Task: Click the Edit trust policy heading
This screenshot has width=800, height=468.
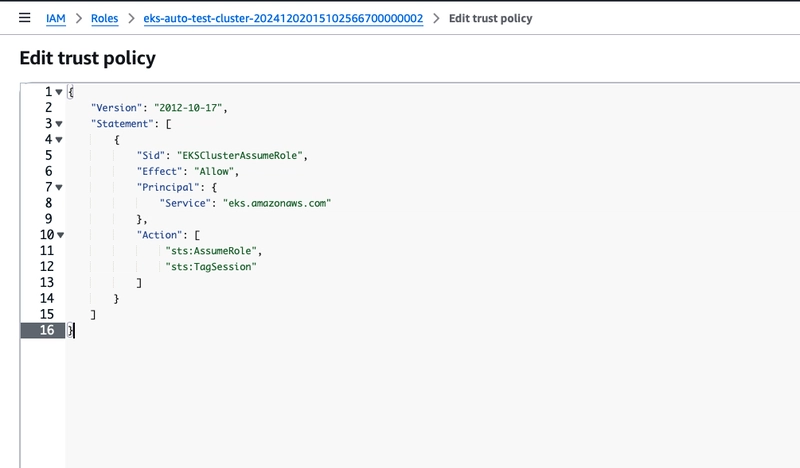Action: tap(87, 58)
